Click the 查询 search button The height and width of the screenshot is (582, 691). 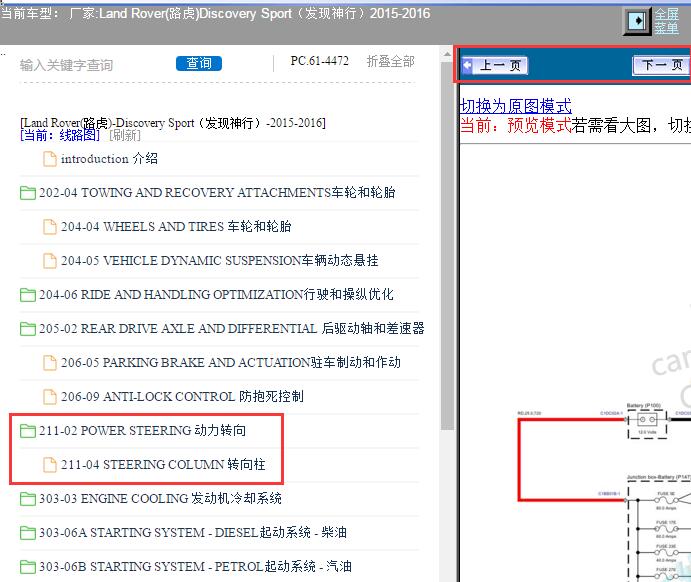point(199,63)
